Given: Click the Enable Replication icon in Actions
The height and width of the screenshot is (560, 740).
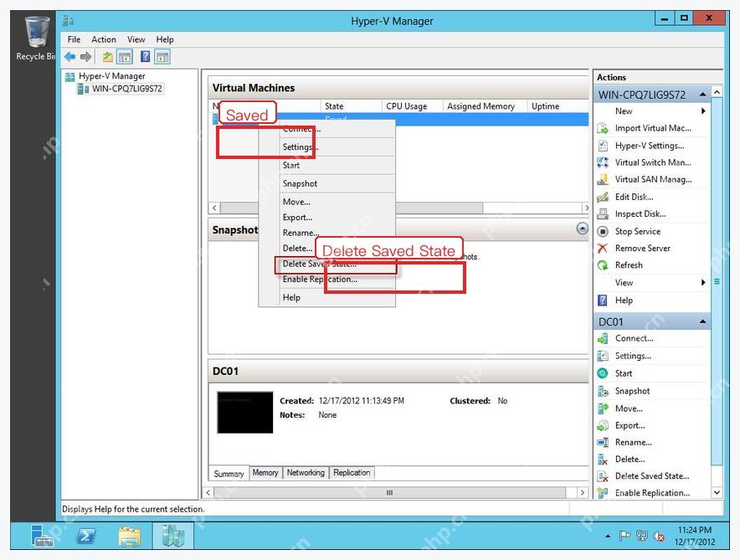Looking at the screenshot, I should point(603,492).
